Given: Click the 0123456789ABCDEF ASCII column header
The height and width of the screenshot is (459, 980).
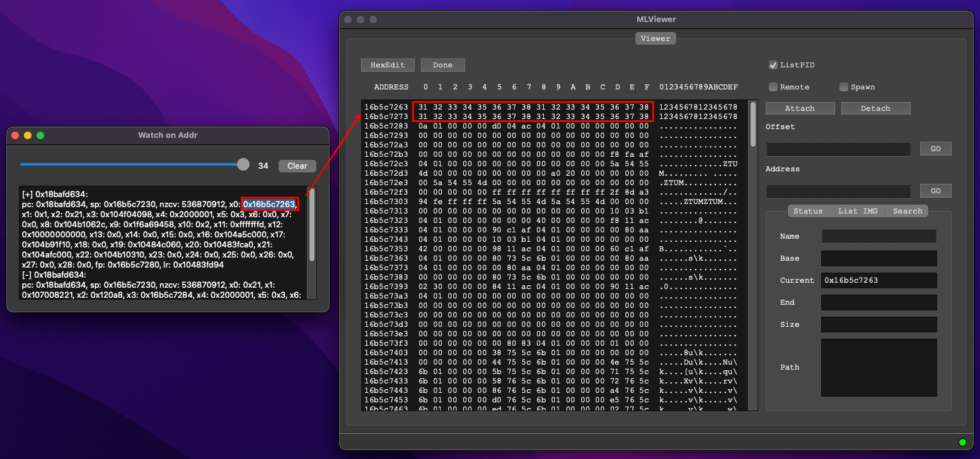Looking at the screenshot, I should [698, 87].
